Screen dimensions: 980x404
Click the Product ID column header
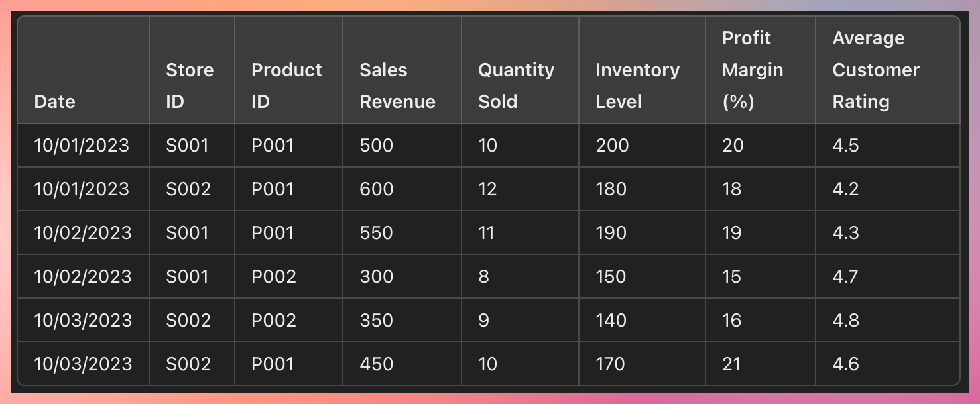(286, 85)
